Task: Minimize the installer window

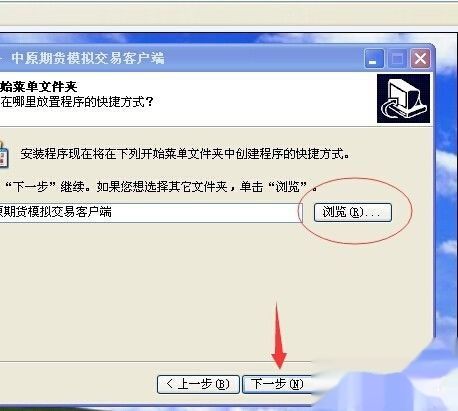Action: pyautogui.click(x=374, y=59)
